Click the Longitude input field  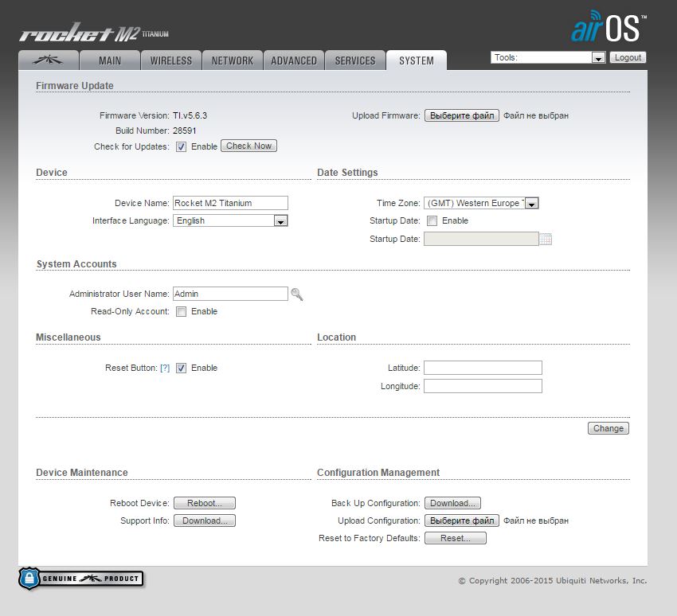pyautogui.click(x=483, y=386)
